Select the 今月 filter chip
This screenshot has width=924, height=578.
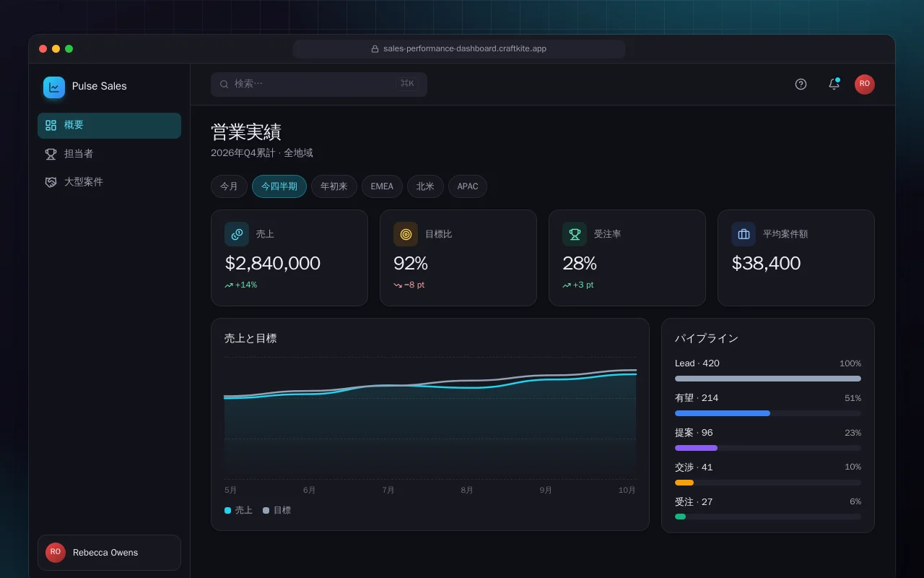[x=229, y=186]
